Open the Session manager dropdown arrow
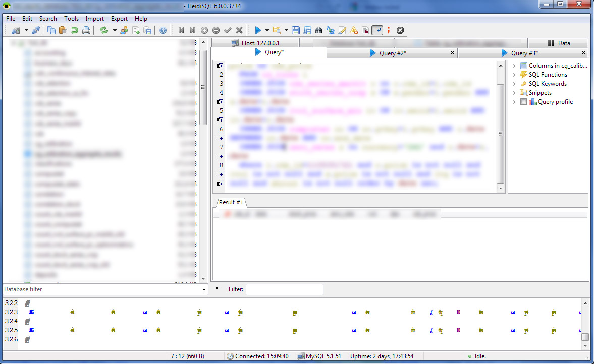 [26, 30]
